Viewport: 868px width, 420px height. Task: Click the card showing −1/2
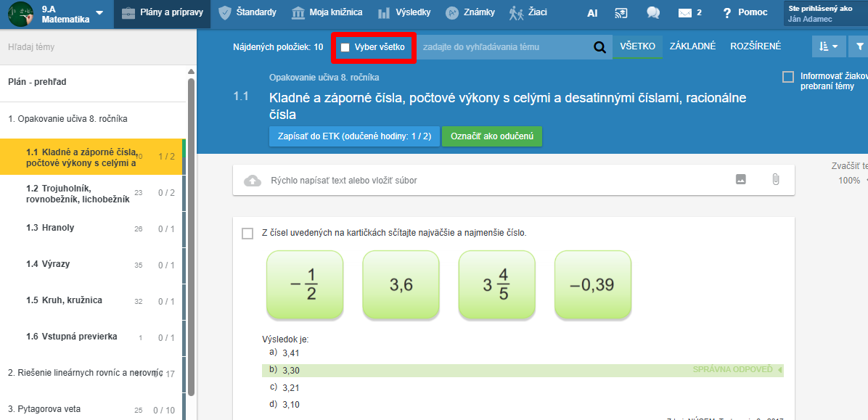(x=305, y=286)
